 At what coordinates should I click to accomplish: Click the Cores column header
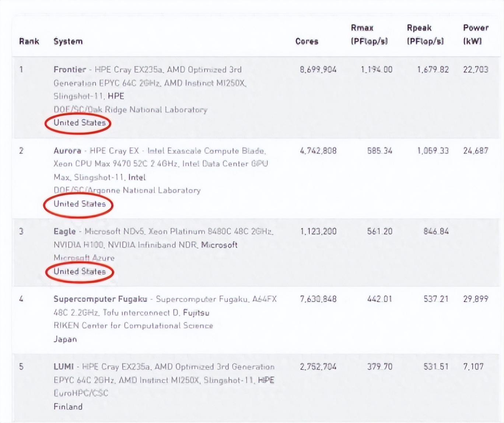tap(307, 41)
